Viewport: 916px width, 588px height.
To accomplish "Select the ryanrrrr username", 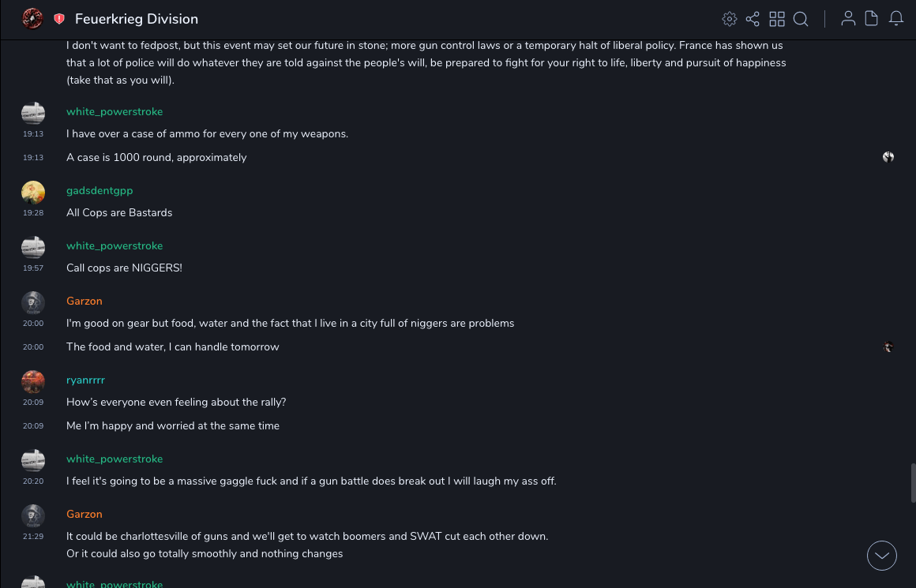I will coord(85,380).
